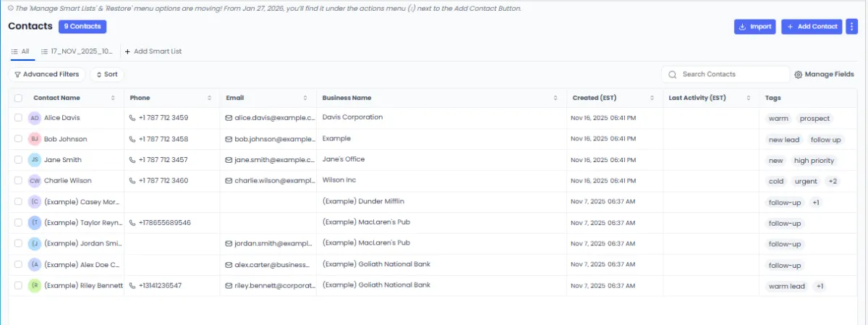Click envelope icon beside jane.smith email
Screen dimensions: 868x325
(x=229, y=160)
